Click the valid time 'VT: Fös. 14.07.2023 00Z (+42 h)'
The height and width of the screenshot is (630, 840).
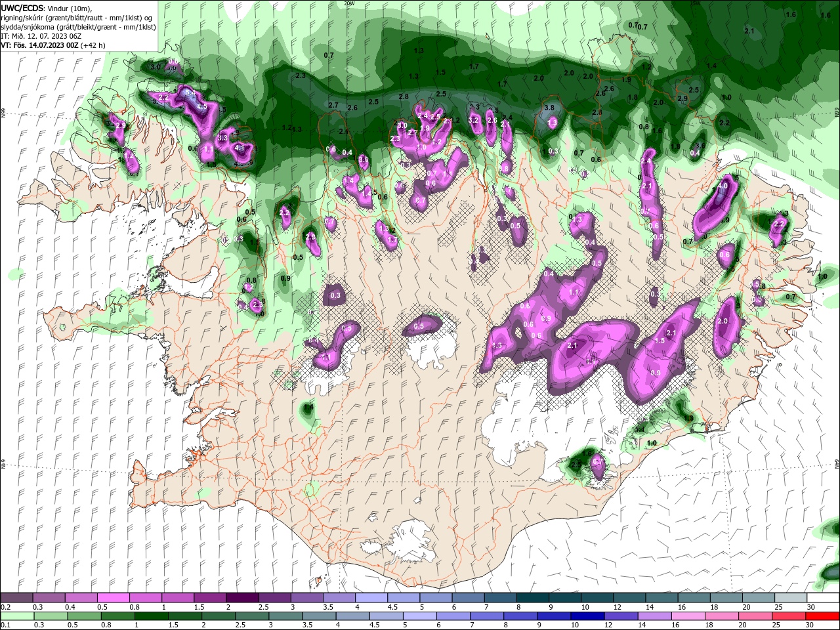point(53,45)
